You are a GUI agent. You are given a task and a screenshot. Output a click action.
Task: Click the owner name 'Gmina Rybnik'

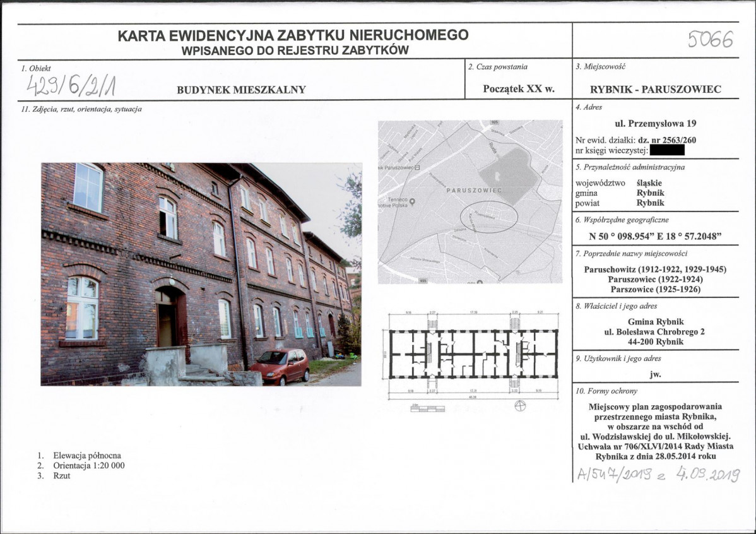[x=656, y=322]
